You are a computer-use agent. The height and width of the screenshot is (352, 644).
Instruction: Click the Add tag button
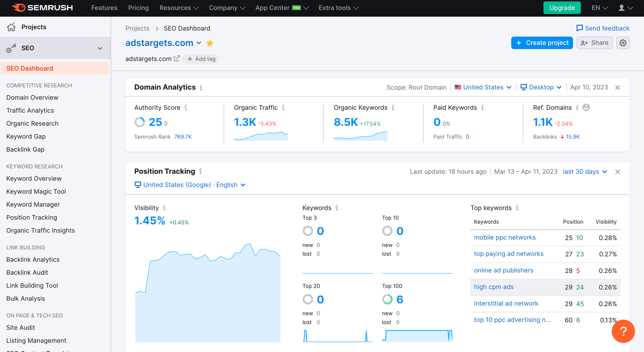pyautogui.click(x=201, y=59)
